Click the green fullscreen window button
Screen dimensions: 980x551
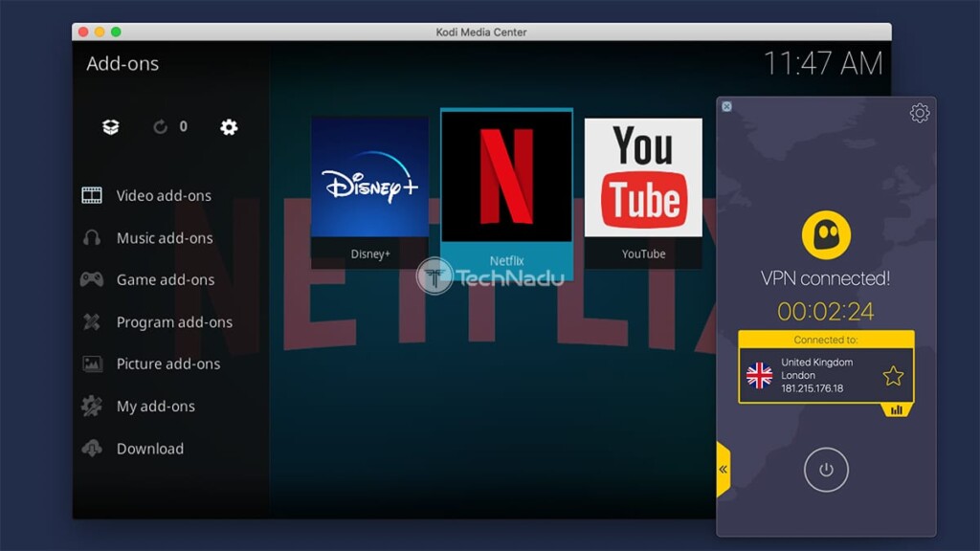116,32
